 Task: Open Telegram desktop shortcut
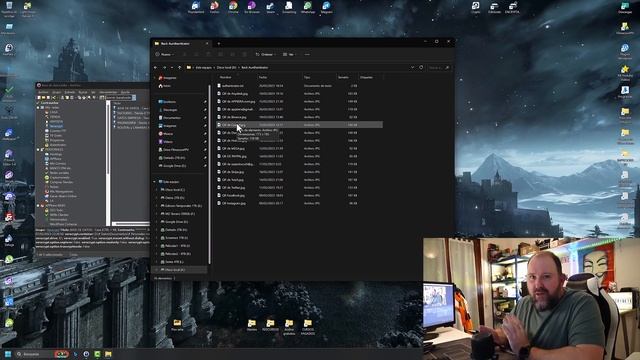326,7
